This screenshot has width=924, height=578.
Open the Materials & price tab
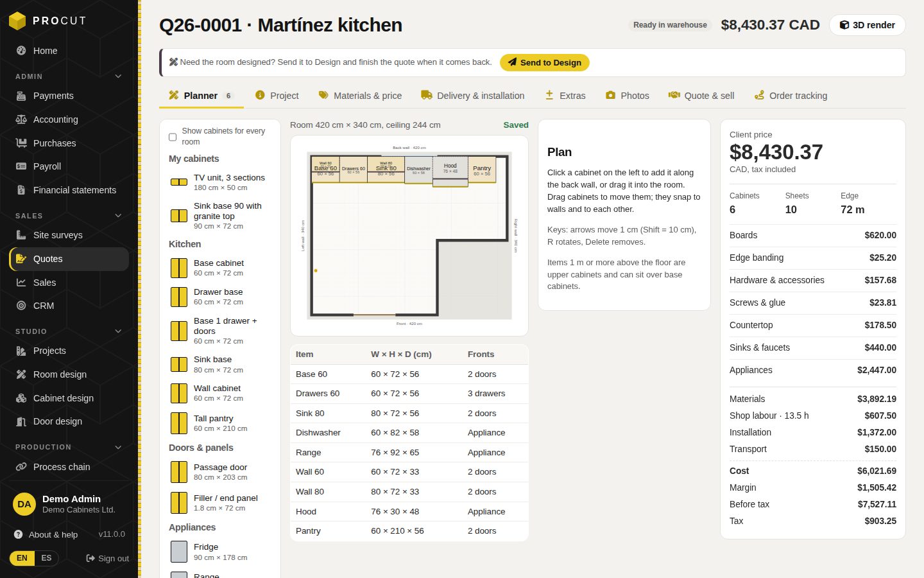pos(360,96)
